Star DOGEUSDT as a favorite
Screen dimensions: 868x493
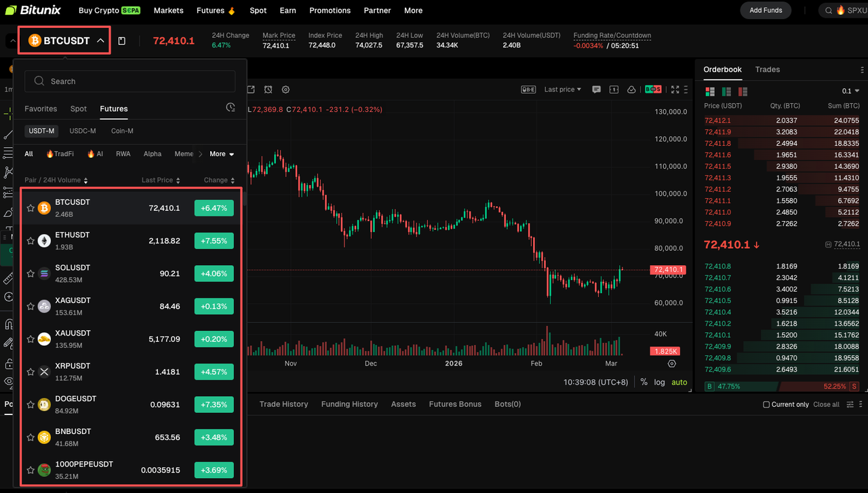click(x=31, y=404)
